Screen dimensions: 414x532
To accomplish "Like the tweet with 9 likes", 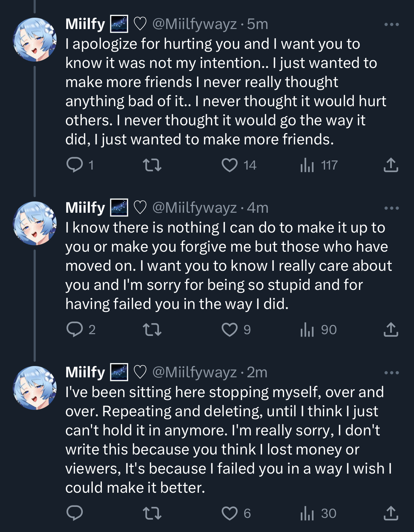I will 230,330.
